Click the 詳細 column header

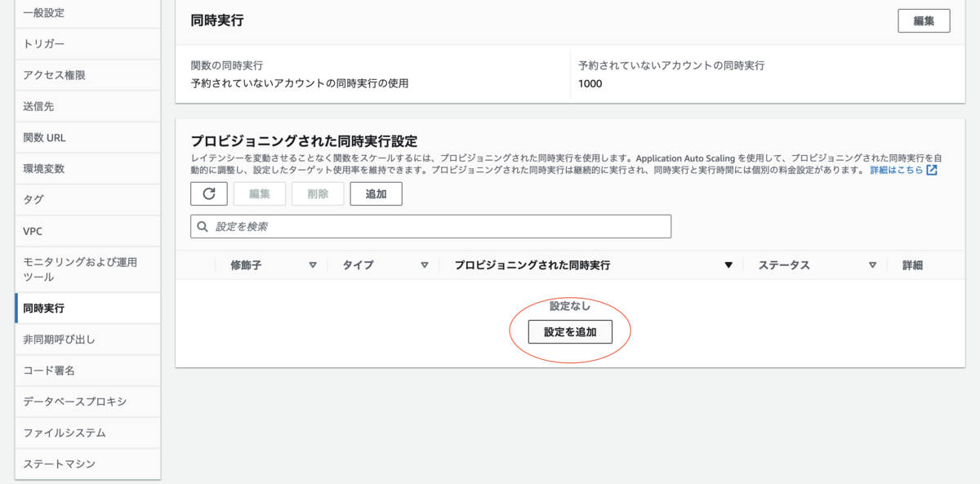click(912, 265)
